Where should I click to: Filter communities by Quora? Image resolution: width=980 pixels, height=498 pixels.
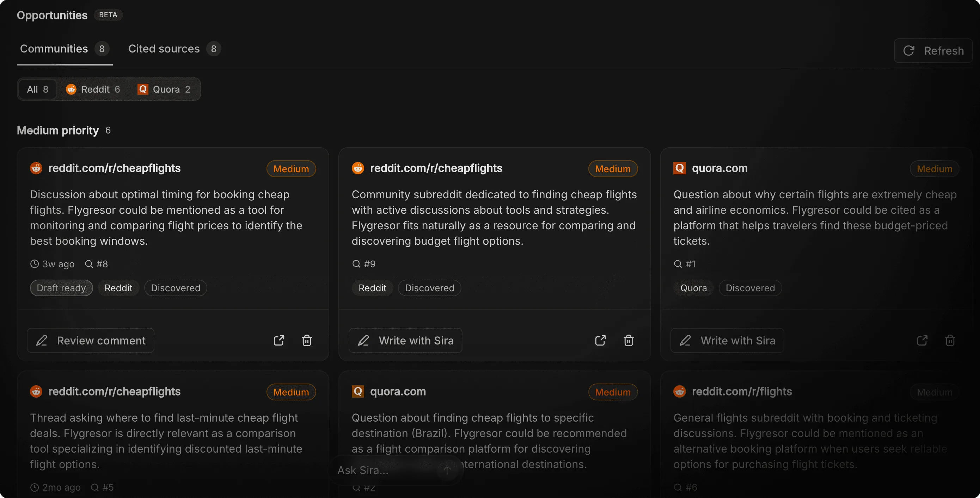[x=164, y=89]
